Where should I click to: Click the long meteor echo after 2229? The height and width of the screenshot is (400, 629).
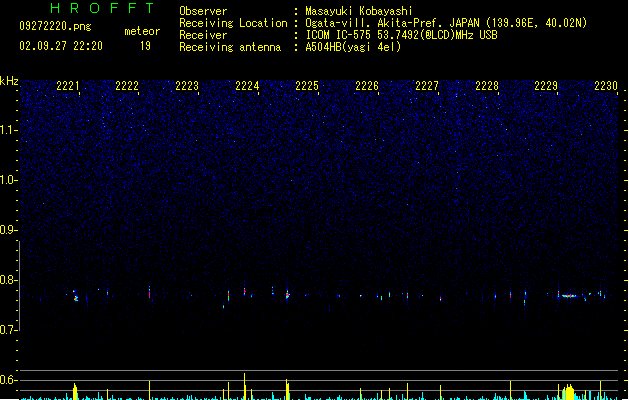569,296
